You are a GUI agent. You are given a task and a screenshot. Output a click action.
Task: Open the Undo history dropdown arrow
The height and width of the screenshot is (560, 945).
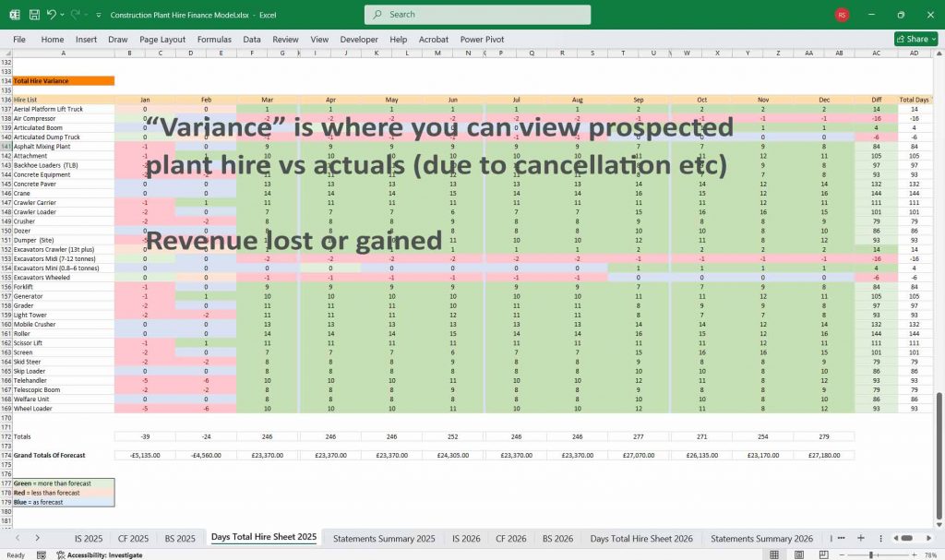click(x=63, y=15)
